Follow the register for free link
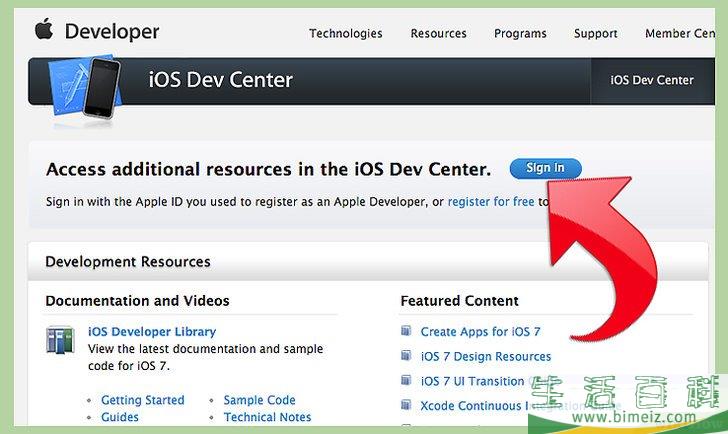728x434 pixels. click(x=491, y=202)
